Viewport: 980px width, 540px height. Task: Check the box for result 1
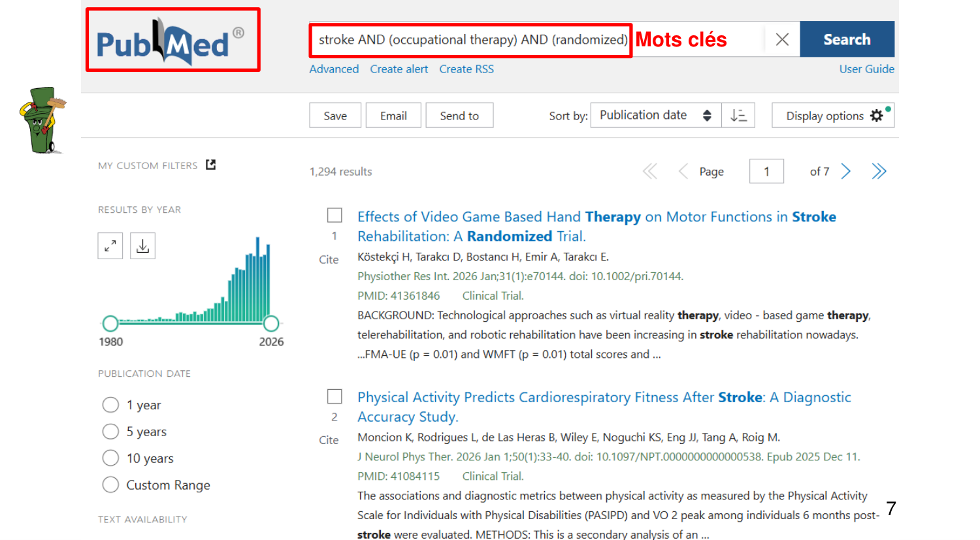[x=335, y=215]
